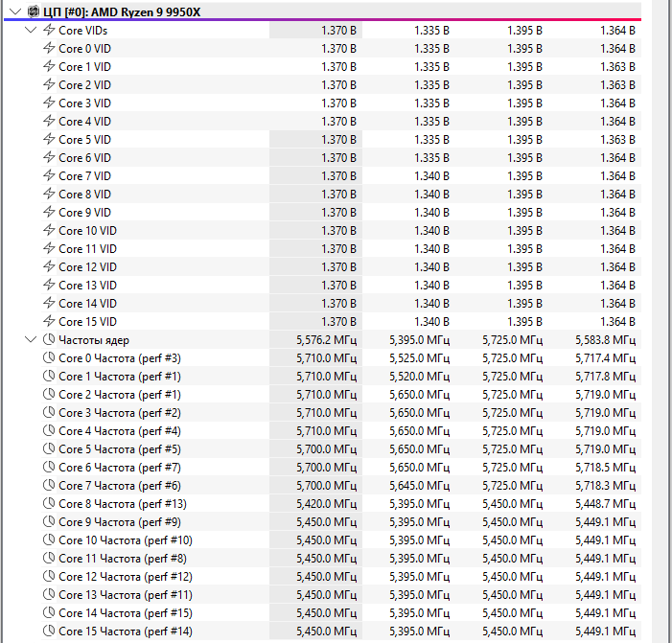The height and width of the screenshot is (643, 672).
Task: Click the voltage icon for Core 8 VID
Action: click(x=49, y=194)
